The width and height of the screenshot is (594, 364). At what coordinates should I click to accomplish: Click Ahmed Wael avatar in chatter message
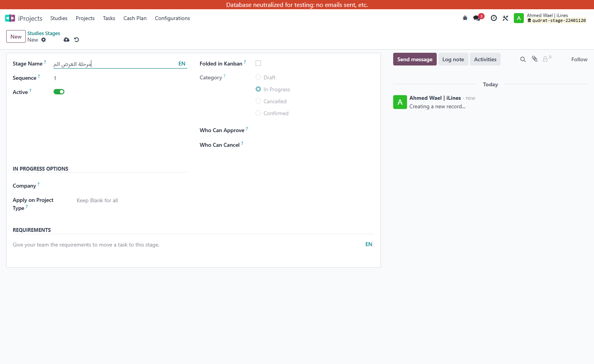[x=400, y=102]
